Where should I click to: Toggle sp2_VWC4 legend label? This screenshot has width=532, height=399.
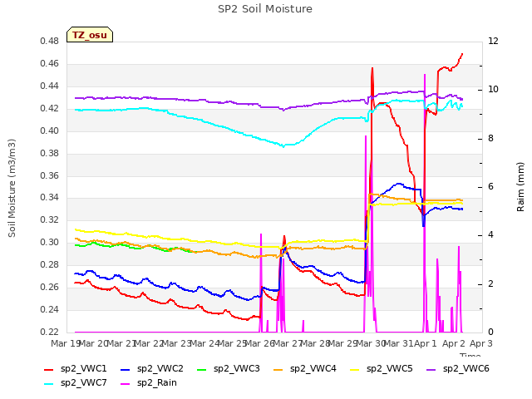pos(313,369)
